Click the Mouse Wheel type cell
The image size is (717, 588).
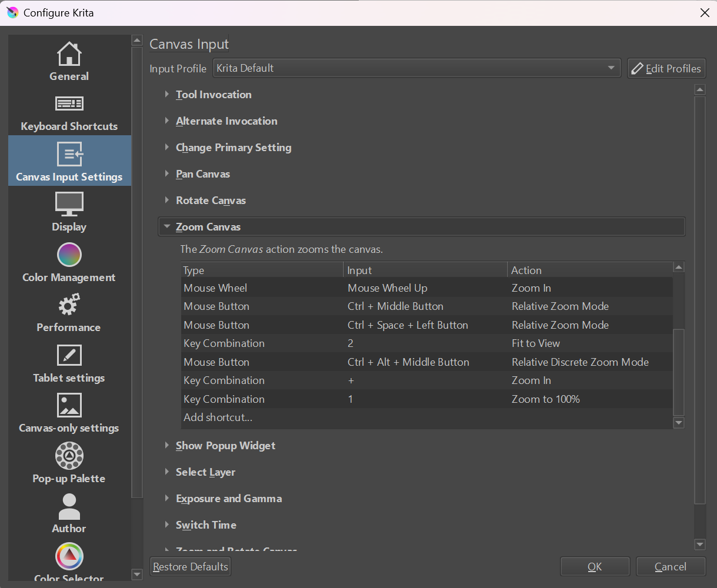coord(262,288)
